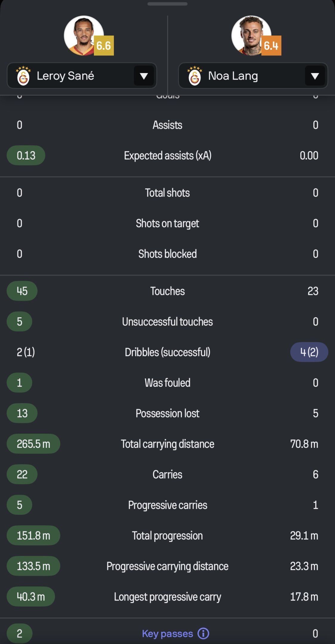Tap Noa Lang's 6.4 rating badge

(x=271, y=46)
